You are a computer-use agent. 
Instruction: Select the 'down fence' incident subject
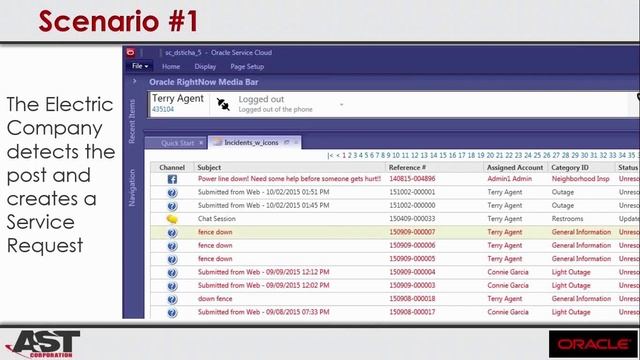point(215,299)
